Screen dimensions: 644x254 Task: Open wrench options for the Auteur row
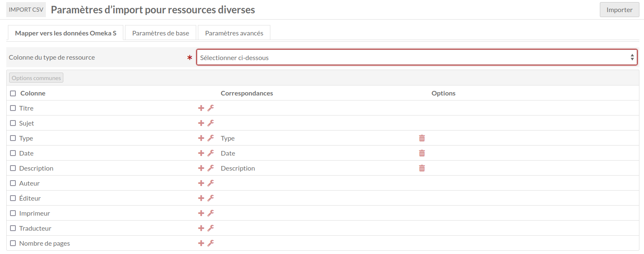tap(211, 183)
